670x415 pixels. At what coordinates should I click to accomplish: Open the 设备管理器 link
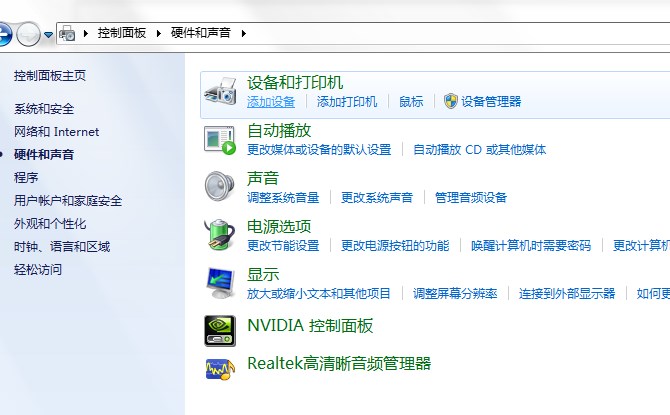coord(491,102)
